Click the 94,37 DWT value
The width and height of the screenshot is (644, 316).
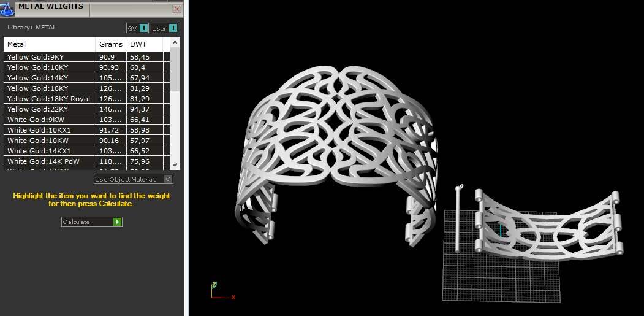pyautogui.click(x=140, y=109)
